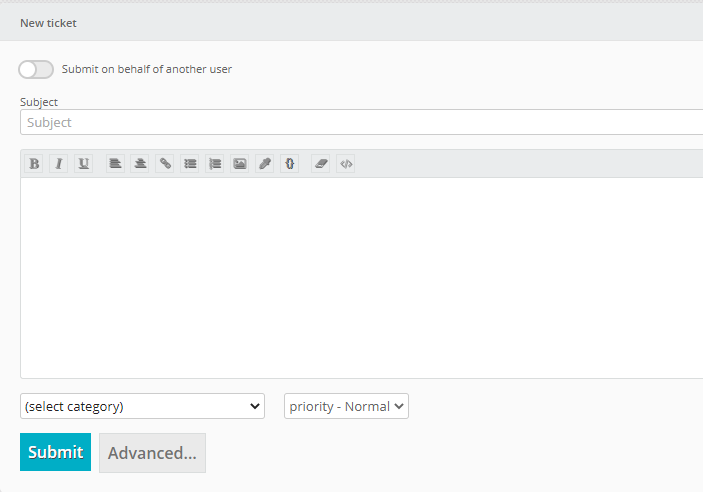
Task: Switch editor to HTML source view
Action: point(346,164)
